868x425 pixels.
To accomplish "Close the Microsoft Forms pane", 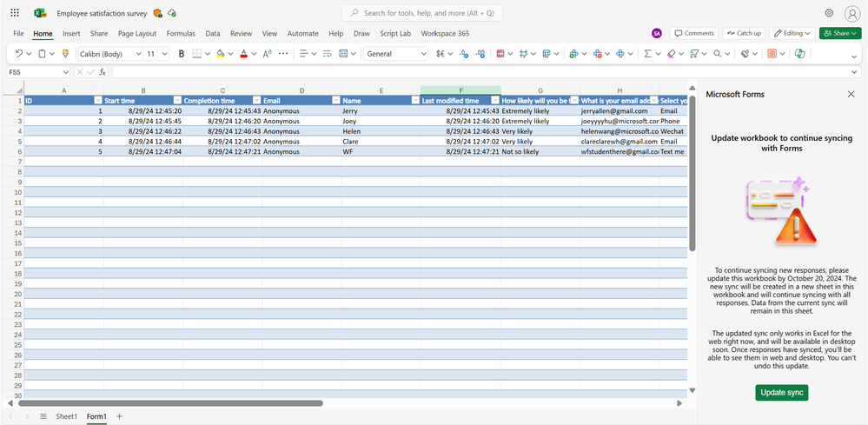I will tap(851, 94).
